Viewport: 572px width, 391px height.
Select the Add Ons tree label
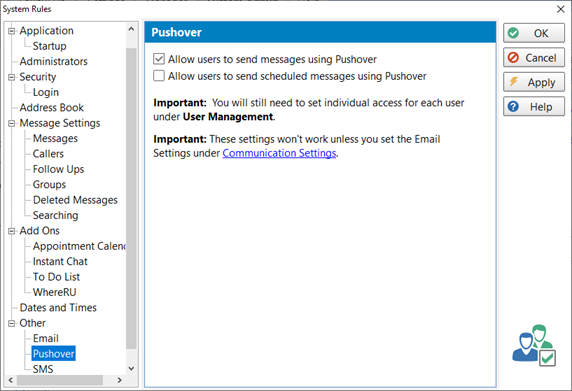tap(39, 231)
